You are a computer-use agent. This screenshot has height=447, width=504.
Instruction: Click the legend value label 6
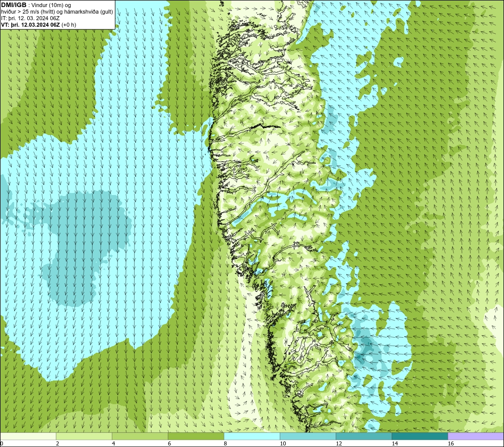[169, 444]
